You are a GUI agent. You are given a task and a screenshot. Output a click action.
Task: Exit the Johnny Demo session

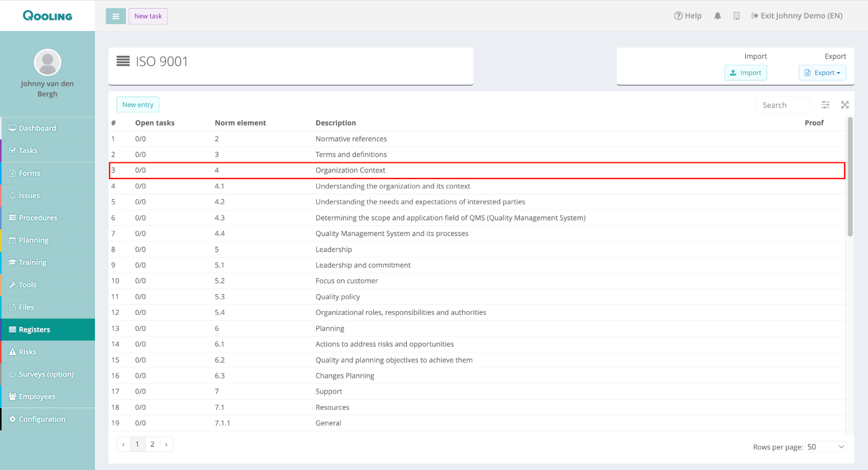coord(797,16)
